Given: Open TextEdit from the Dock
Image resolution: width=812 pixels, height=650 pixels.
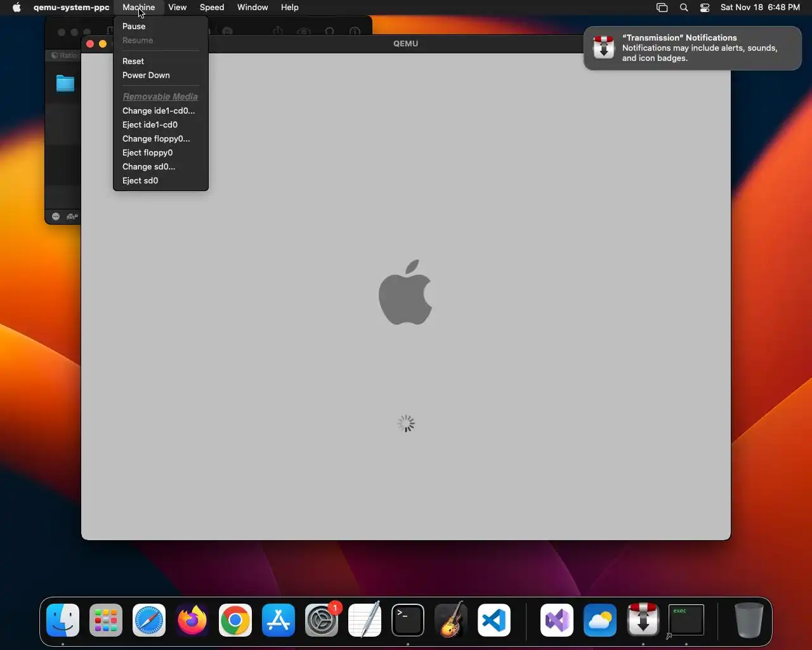Looking at the screenshot, I should pyautogui.click(x=365, y=620).
